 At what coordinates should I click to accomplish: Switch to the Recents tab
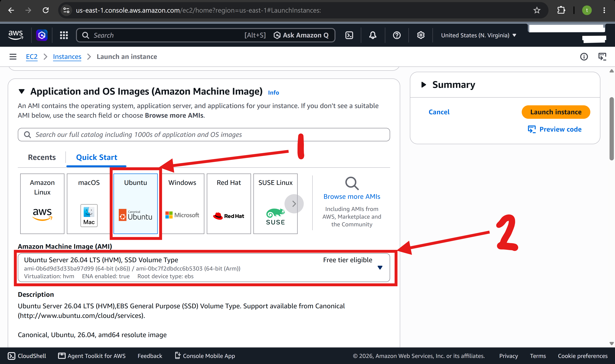[42, 157]
